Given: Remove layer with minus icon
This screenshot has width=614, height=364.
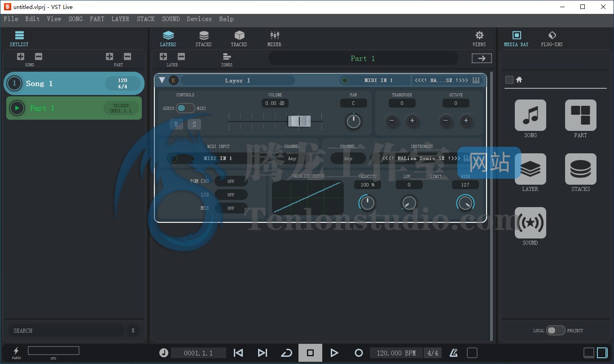Looking at the screenshot, I should [x=181, y=56].
